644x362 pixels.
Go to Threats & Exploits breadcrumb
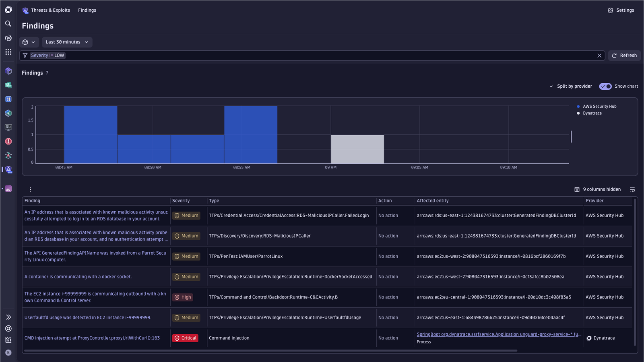[50, 10]
